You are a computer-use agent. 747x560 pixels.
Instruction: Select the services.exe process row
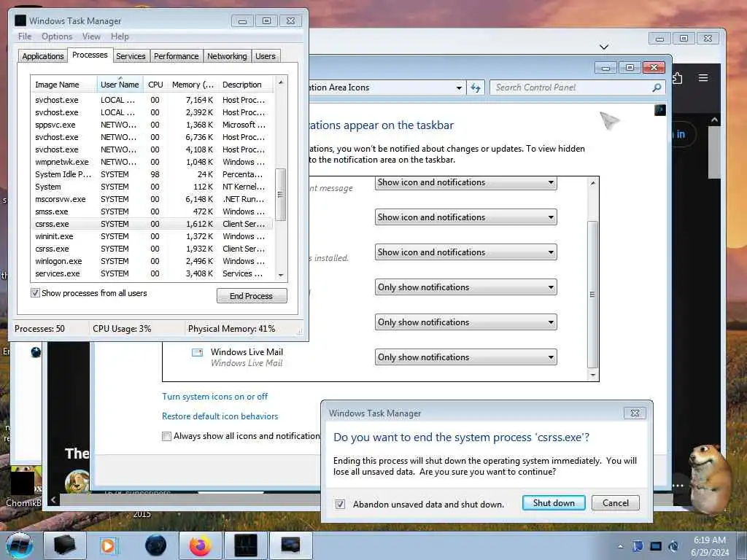tap(151, 273)
